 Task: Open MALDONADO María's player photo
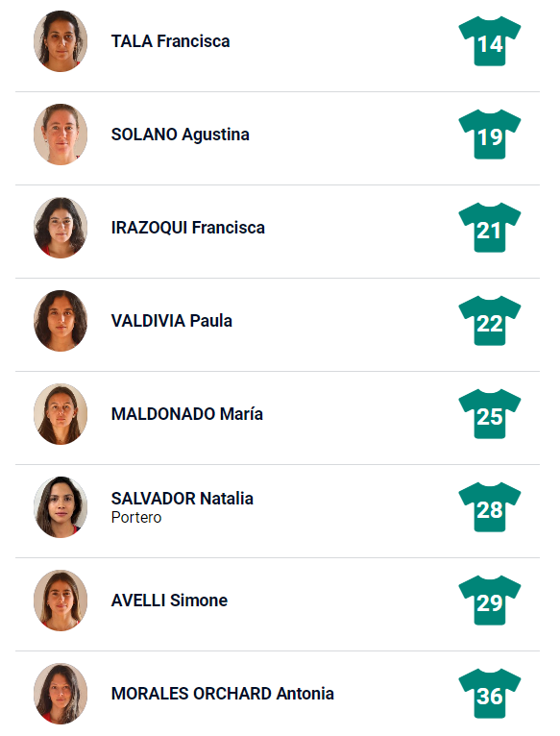[61, 414]
